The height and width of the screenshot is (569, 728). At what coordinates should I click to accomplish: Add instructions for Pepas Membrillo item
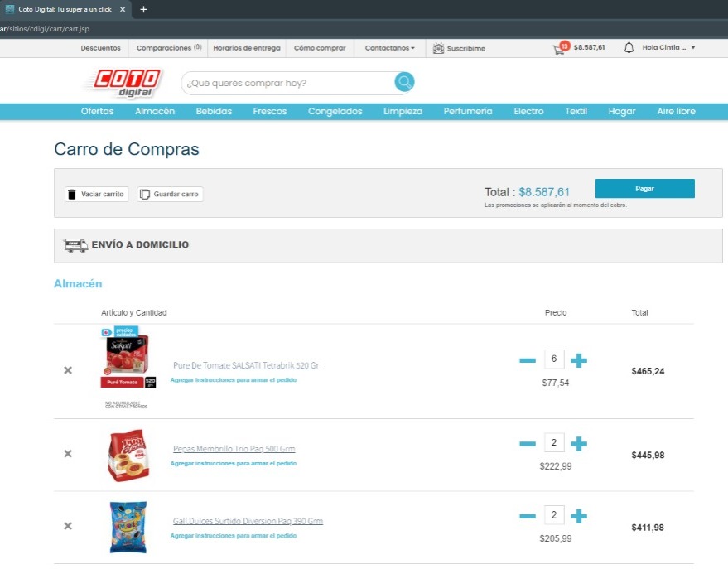coord(233,463)
